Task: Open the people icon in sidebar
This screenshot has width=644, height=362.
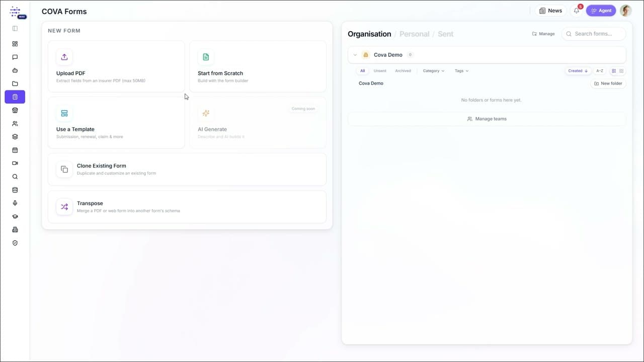Action: tap(15, 124)
